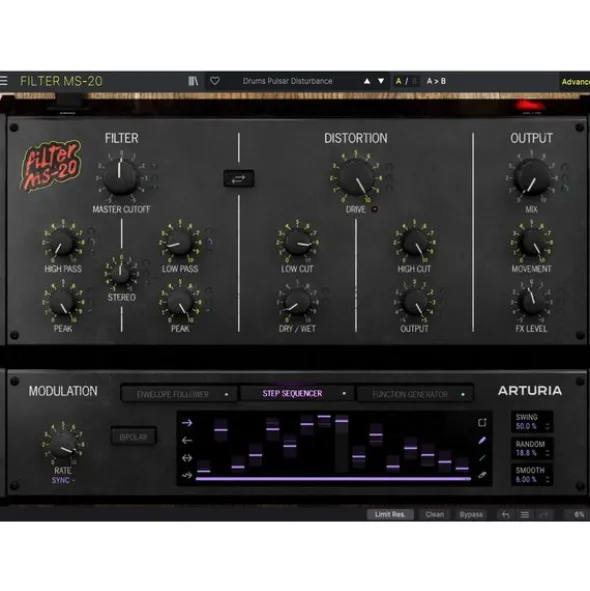Set sequencer direction to forward arrow
This screenshot has width=590, height=591.
(x=187, y=423)
